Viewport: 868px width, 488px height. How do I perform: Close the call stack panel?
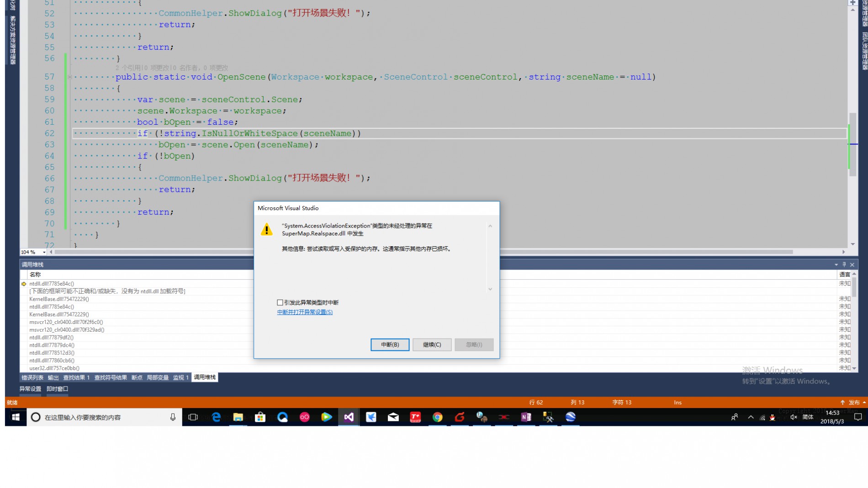[x=852, y=265]
